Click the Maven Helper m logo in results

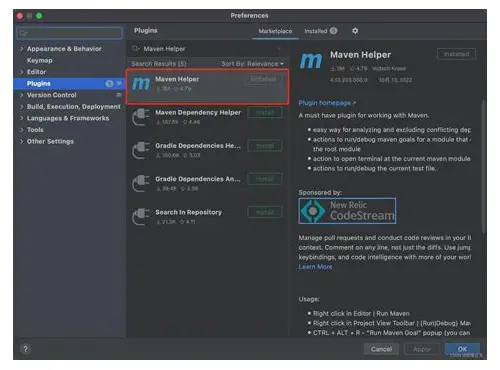pyautogui.click(x=141, y=84)
